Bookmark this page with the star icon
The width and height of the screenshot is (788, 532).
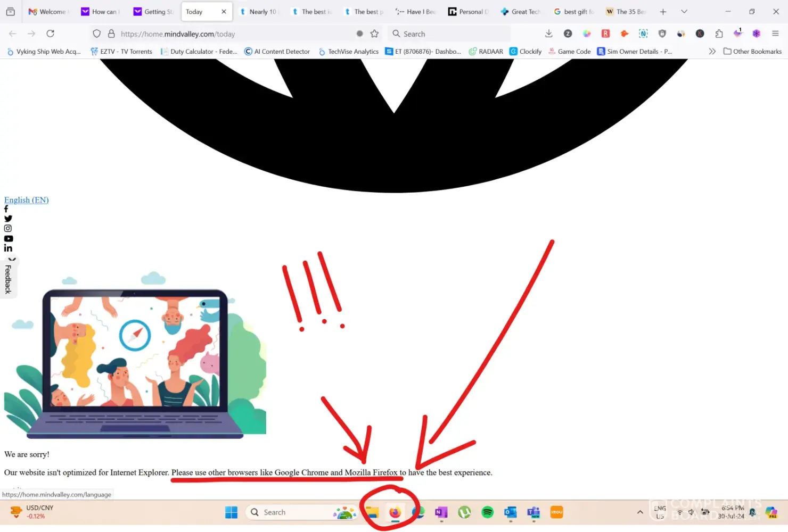coord(375,34)
